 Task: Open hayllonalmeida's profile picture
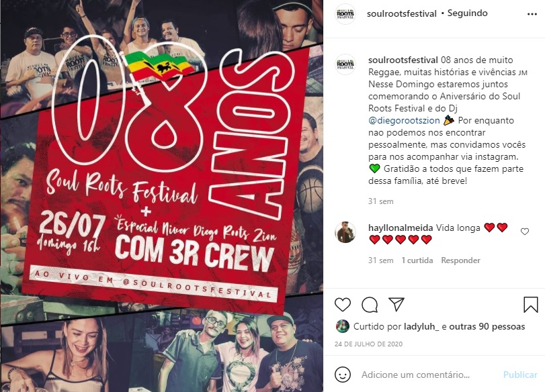[345, 232]
